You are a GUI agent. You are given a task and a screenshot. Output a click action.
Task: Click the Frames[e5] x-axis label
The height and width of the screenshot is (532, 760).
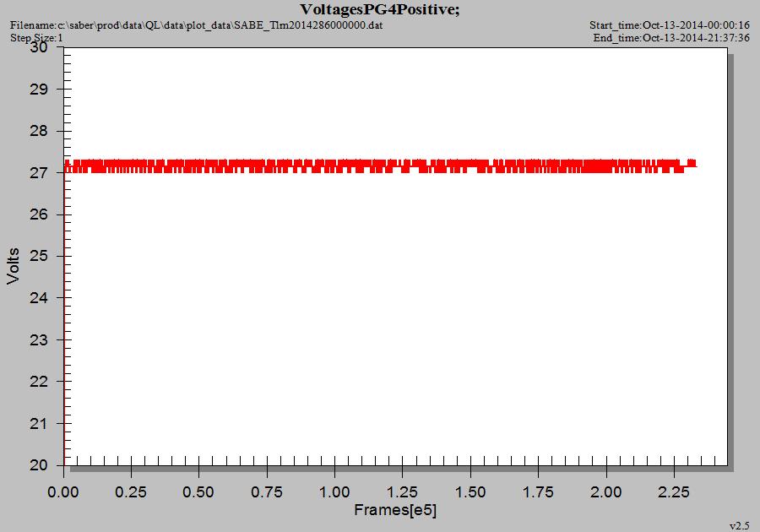point(395,510)
